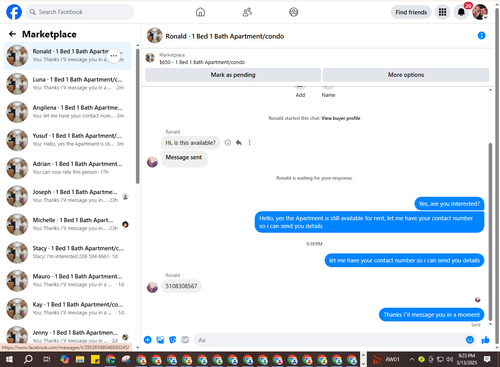Open Joseph's conversation
500x367 pixels.
67,196
